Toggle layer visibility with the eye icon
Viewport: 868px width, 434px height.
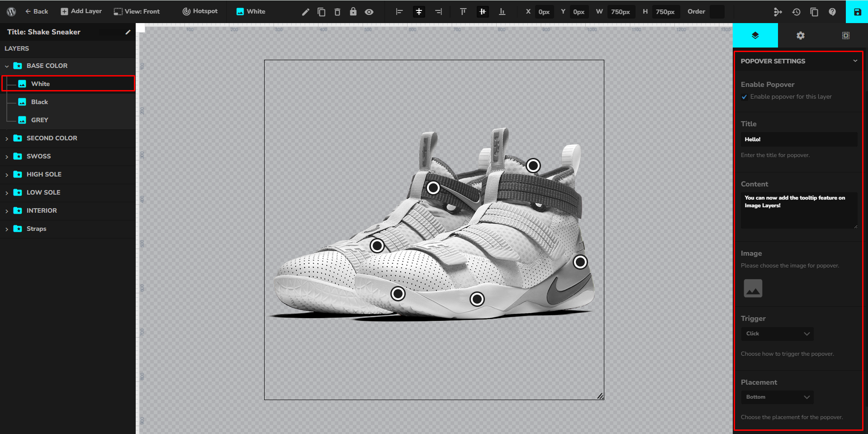click(x=369, y=12)
